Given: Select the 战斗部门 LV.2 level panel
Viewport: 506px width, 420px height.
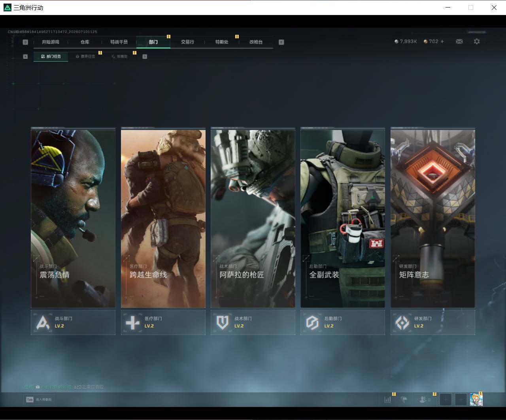Looking at the screenshot, I should pyautogui.click(x=73, y=322).
